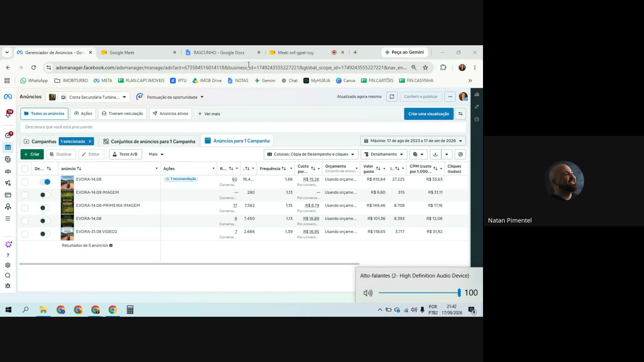The height and width of the screenshot is (362, 644).
Task: Toggle off the active EVORA-14.08 ad
Action: point(45,182)
